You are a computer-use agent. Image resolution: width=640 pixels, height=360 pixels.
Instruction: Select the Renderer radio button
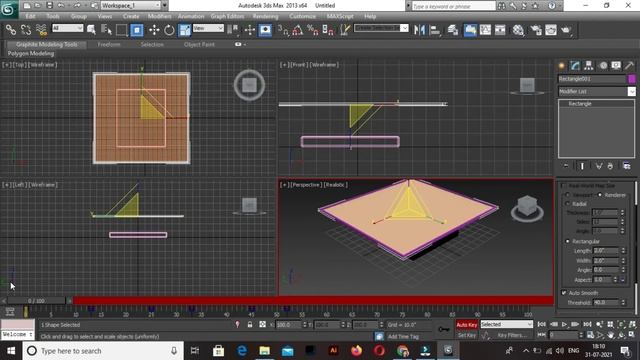point(600,195)
